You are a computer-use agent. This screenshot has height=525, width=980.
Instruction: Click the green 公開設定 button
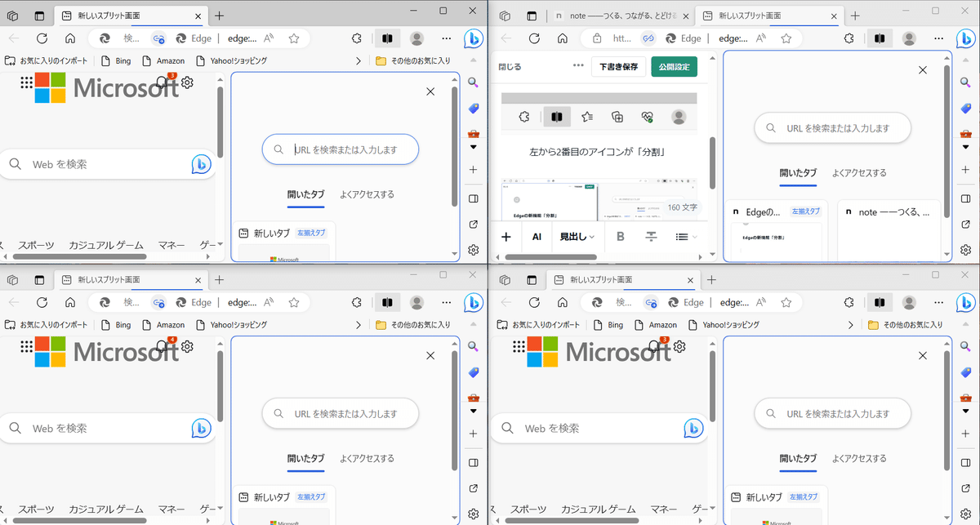coord(674,66)
